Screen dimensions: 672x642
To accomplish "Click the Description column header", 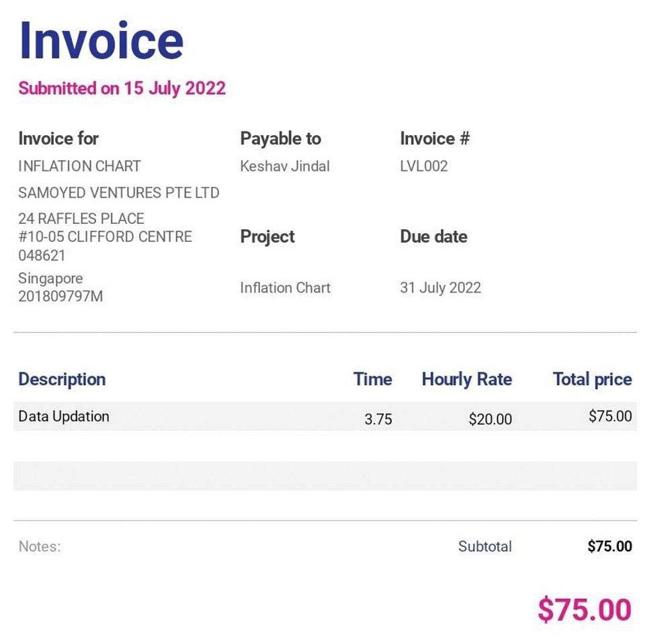I will 62,380.
